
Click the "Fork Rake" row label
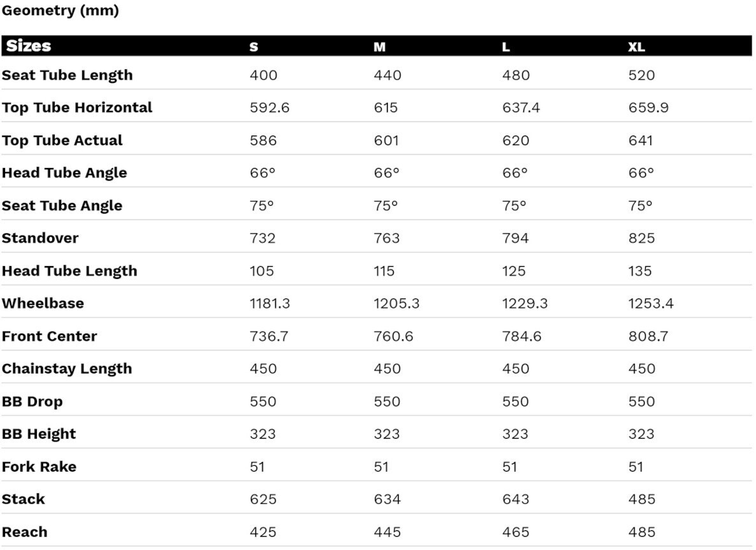click(39, 467)
